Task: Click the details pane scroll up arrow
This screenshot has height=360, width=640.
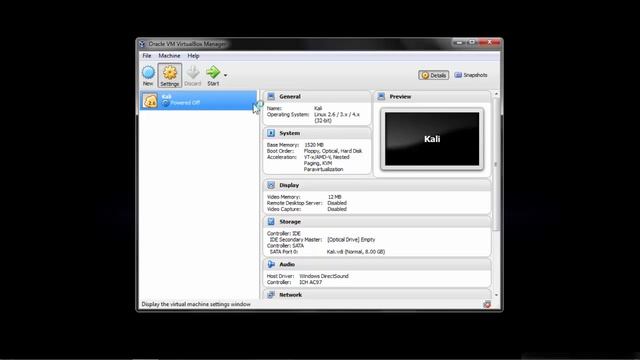Action: [x=496, y=94]
